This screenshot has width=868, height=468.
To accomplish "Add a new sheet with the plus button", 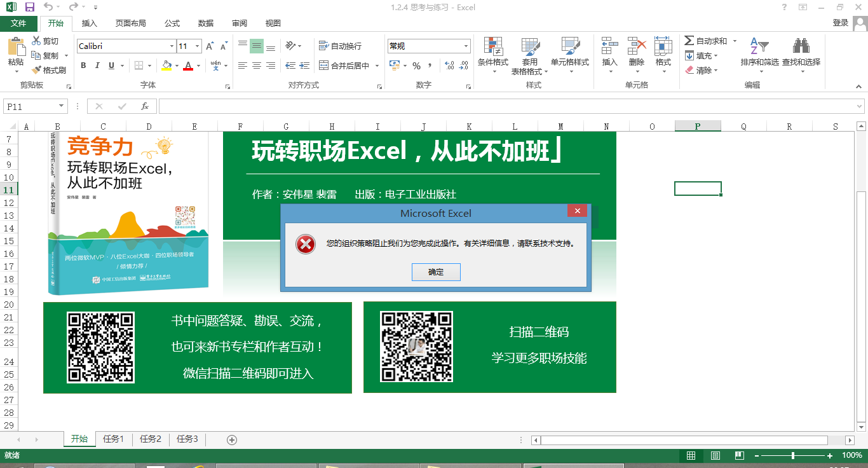I will click(x=232, y=439).
